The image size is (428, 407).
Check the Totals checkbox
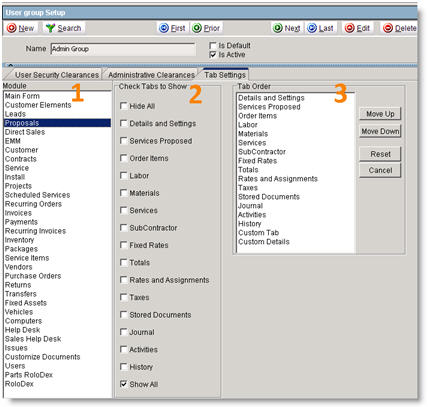coord(124,262)
